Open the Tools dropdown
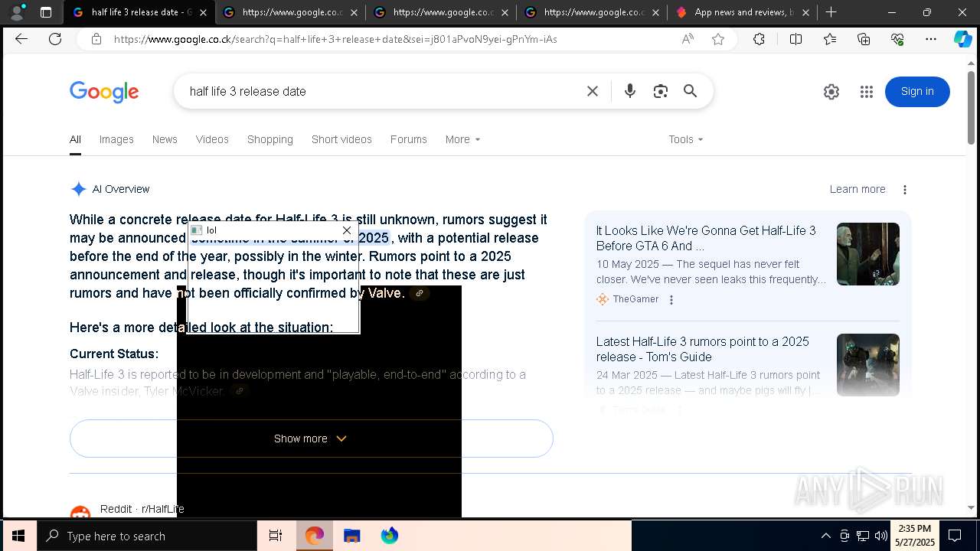The width and height of the screenshot is (980, 551). pos(685,139)
